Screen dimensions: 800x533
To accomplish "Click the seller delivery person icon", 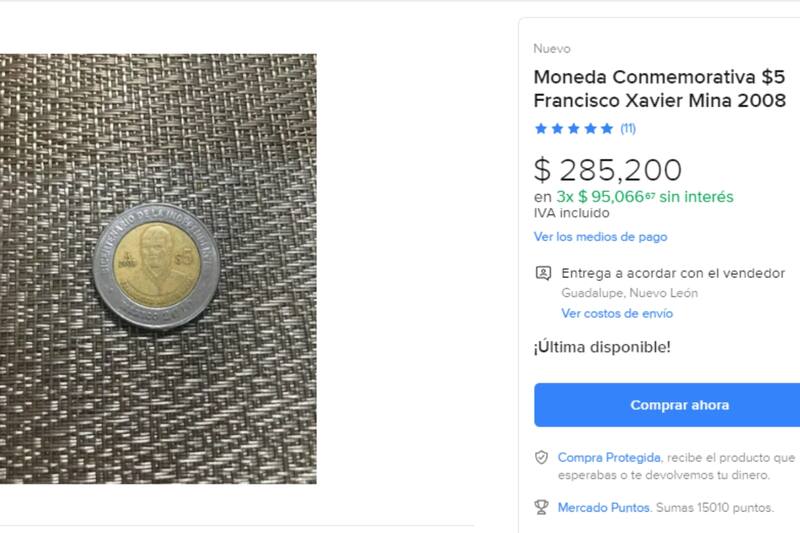I will click(543, 273).
